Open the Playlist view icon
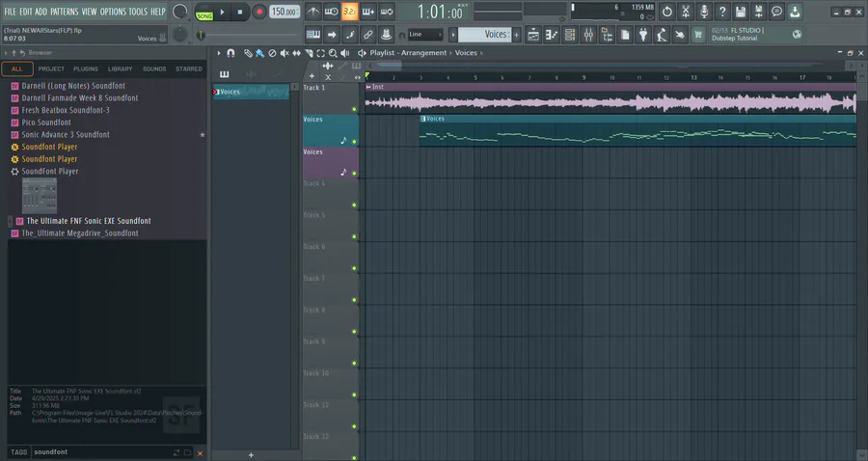The width and height of the screenshot is (868, 461). pos(533,35)
